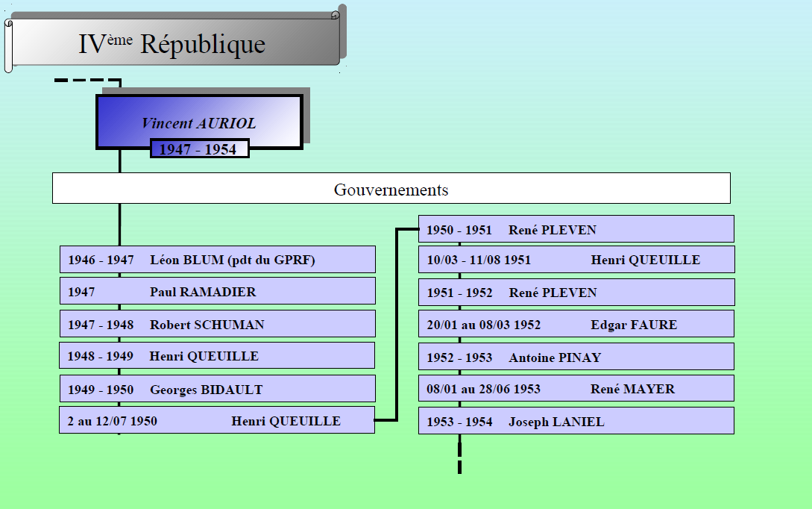
Task: Click the 1947 - 1954 date label
Action: (198, 149)
